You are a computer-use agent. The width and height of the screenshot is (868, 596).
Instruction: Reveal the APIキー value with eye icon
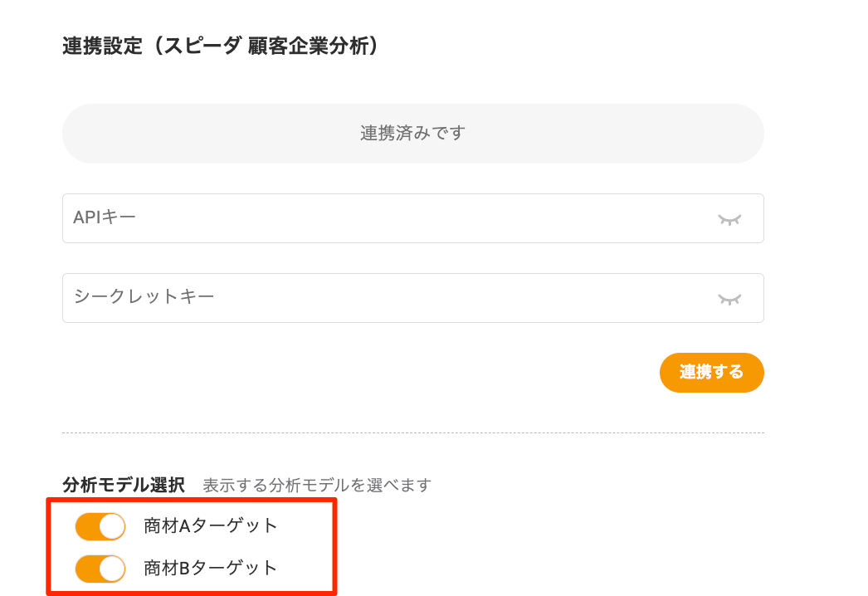729,219
